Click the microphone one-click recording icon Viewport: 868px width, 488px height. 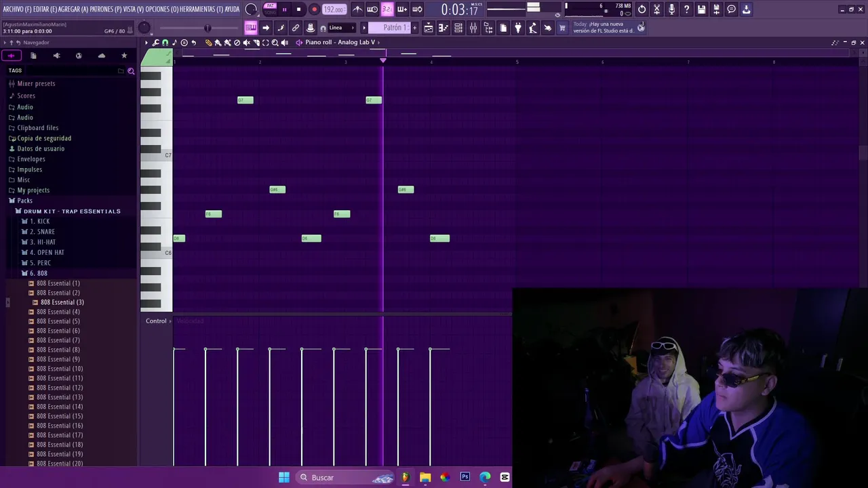671,9
